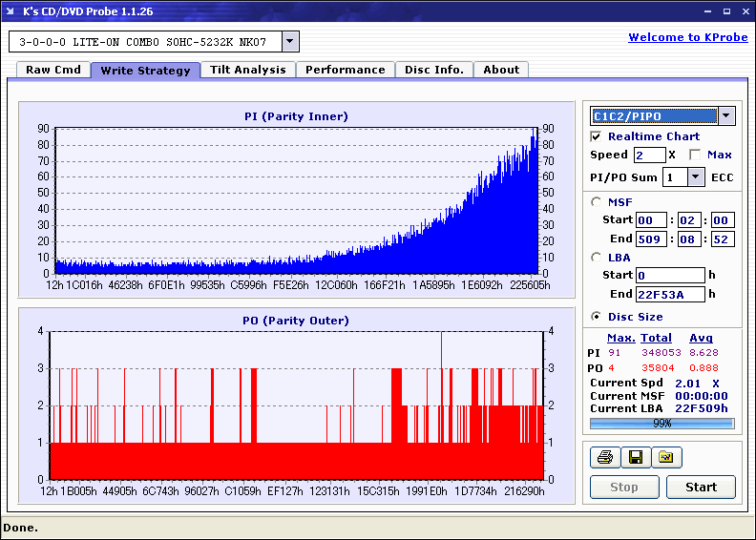Open the LITE-ON drive selection dropdown

[x=290, y=42]
